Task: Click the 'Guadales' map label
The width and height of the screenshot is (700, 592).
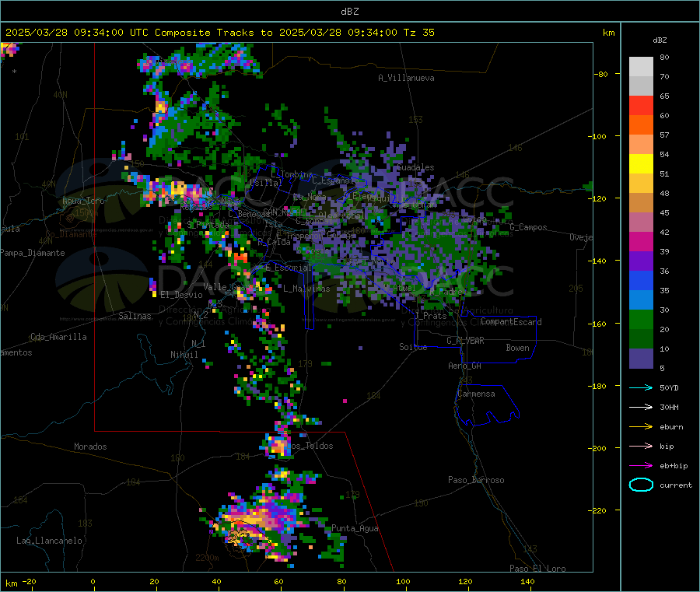Action: pos(415,167)
